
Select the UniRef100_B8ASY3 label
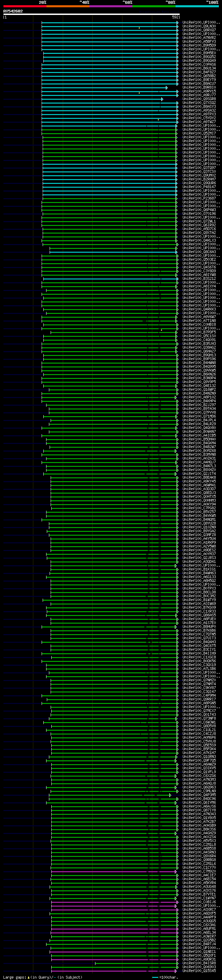199,107
